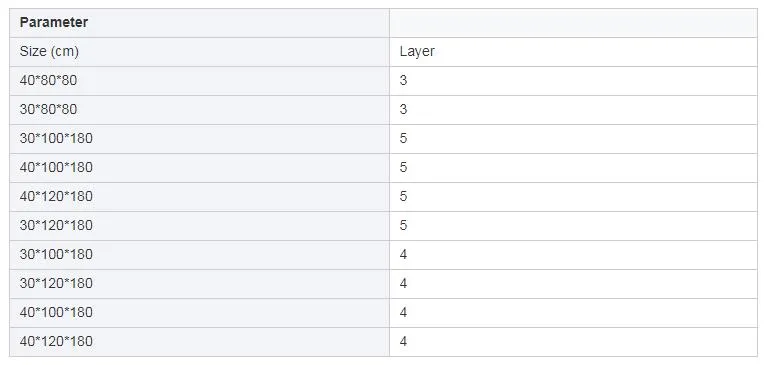The width and height of the screenshot is (780, 365).
Task: Select layer value 3 beside 30*80*80
Action: (573, 110)
